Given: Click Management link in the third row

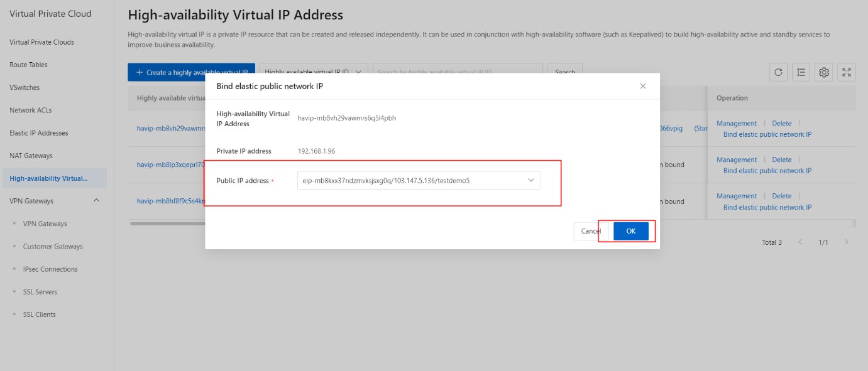Looking at the screenshot, I should point(737,196).
